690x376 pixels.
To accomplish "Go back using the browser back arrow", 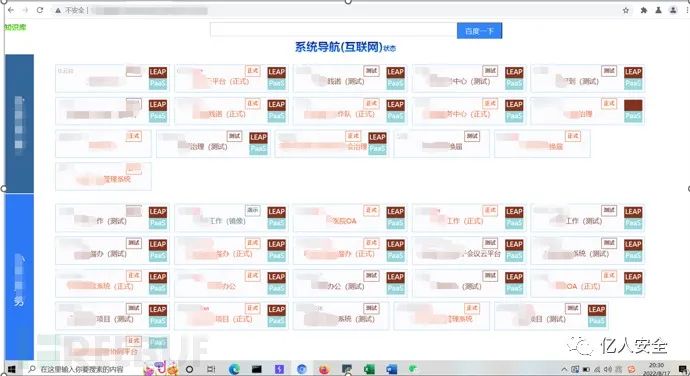I will pyautogui.click(x=11, y=10).
